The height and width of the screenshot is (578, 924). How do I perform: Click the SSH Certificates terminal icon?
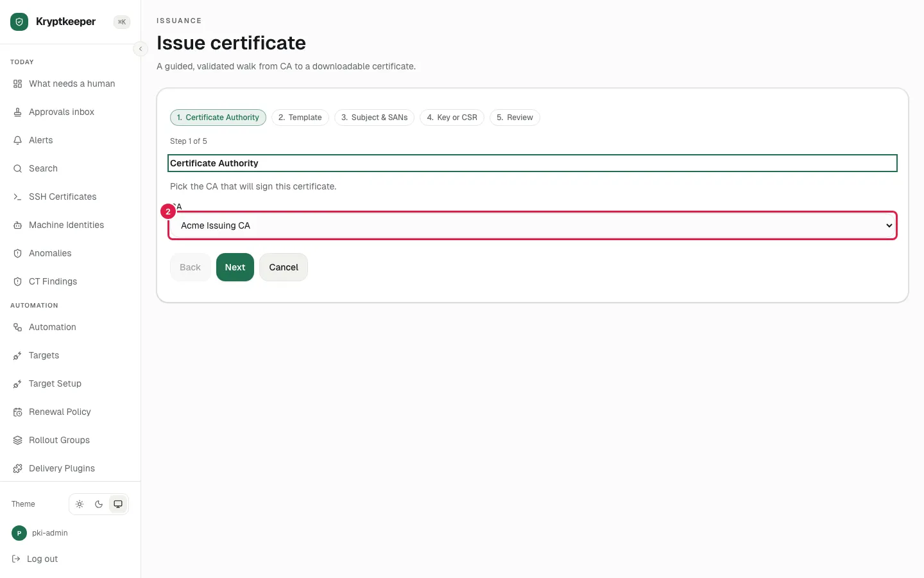point(17,197)
